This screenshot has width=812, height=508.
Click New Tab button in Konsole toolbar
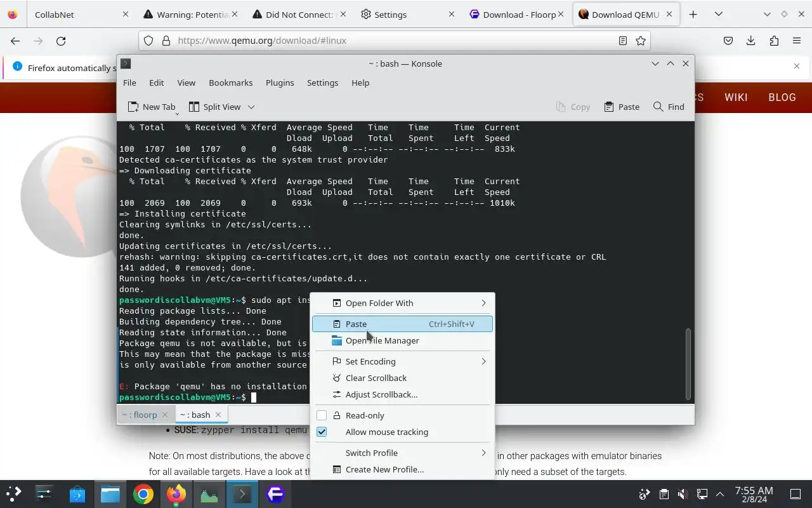click(151, 107)
